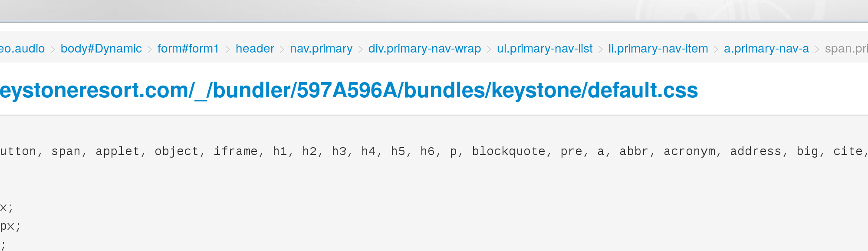The height and width of the screenshot is (251, 868).
Task: Click the iframe selector in the CSS rule
Action: tap(235, 151)
